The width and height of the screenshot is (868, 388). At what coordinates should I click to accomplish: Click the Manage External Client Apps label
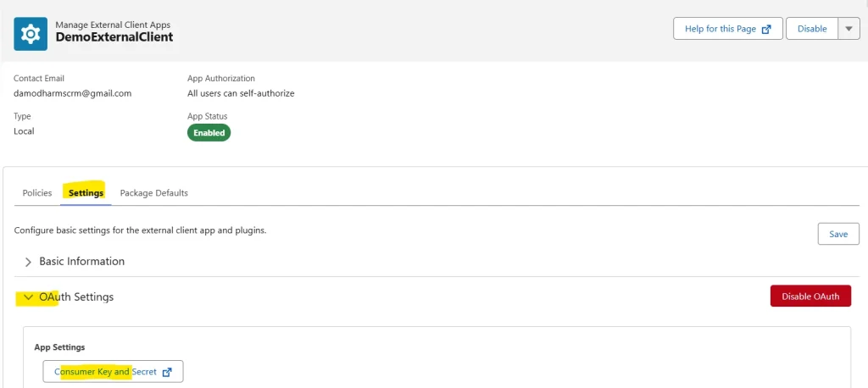(x=113, y=25)
